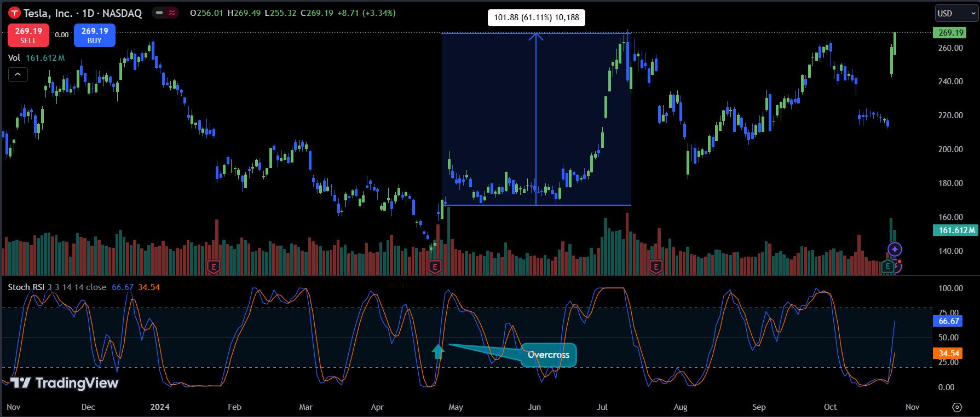Click the +8.71 (+3.34%) change value
The height and width of the screenshot is (417, 980).
(366, 13)
